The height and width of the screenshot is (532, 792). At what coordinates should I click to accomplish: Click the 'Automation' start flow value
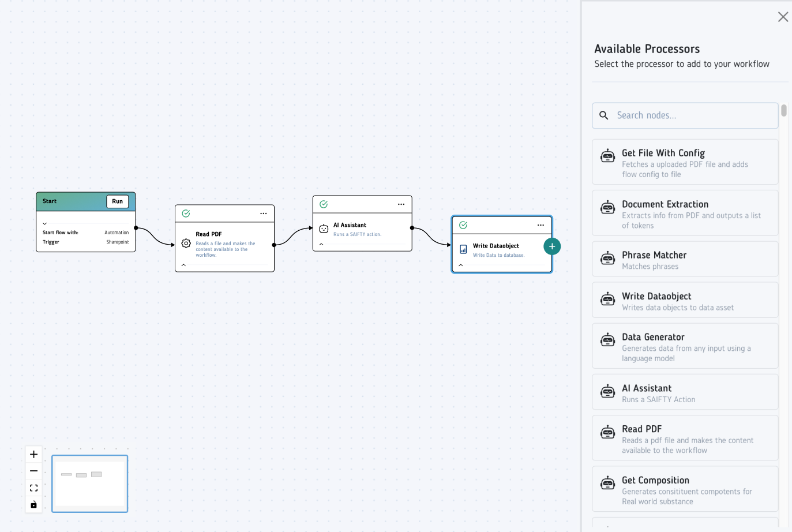click(117, 233)
